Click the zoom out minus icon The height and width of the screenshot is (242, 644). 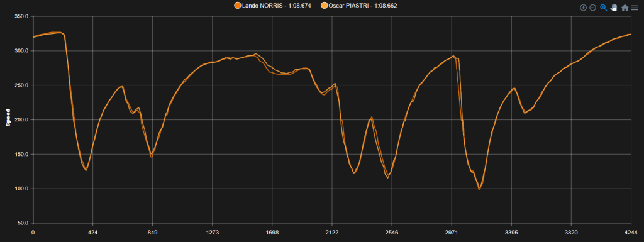(x=592, y=8)
